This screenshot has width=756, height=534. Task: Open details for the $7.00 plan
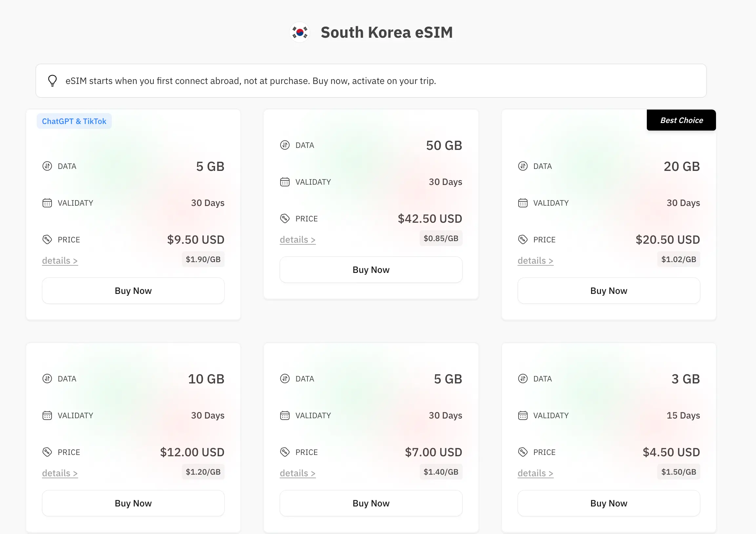[x=298, y=473]
